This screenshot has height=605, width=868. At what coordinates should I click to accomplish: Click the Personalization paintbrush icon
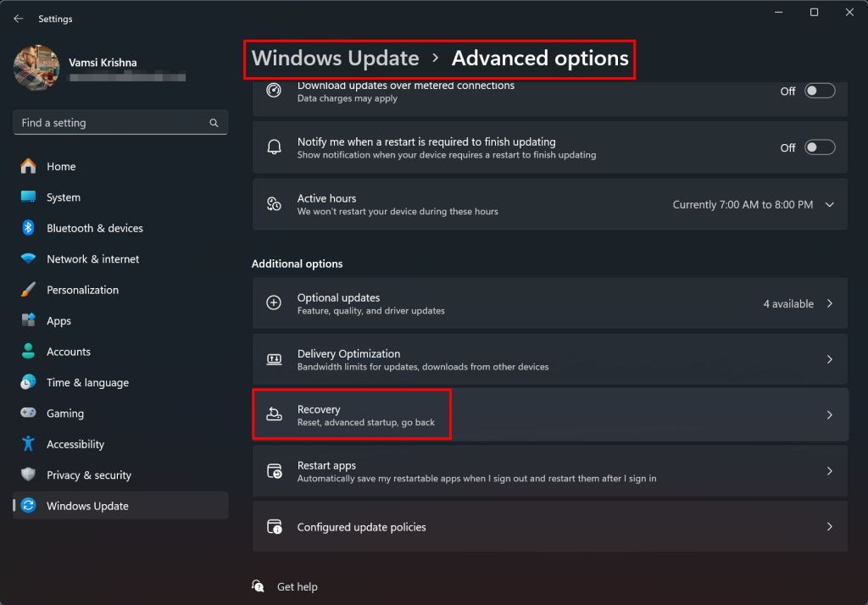pos(28,290)
